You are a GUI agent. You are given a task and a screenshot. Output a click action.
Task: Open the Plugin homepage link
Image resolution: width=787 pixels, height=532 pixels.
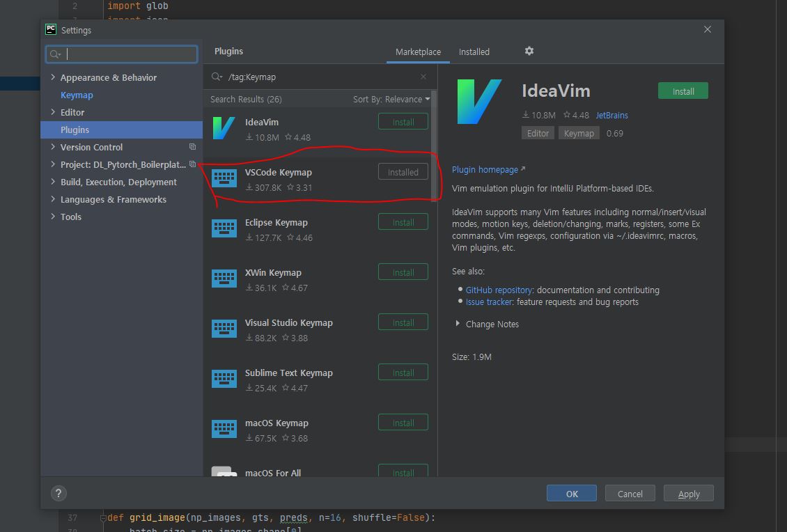click(x=485, y=170)
